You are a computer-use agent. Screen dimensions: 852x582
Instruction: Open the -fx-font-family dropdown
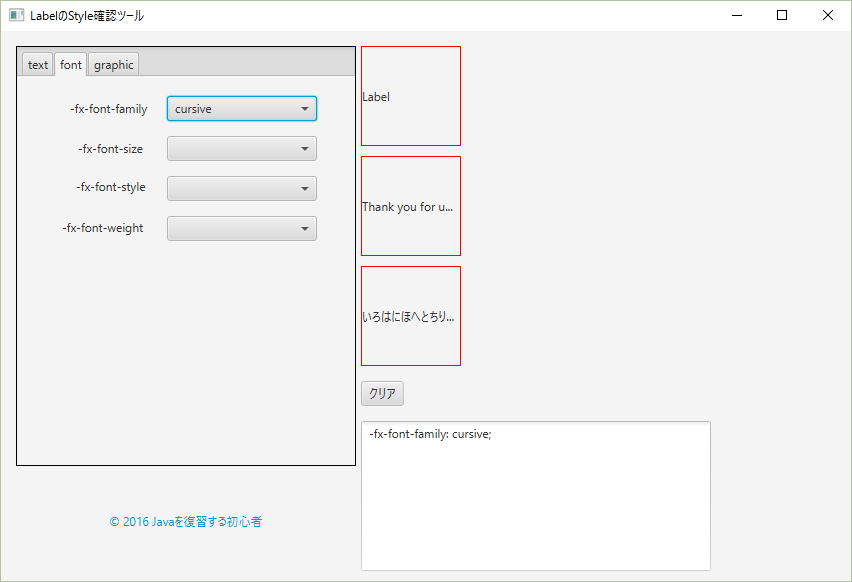[x=241, y=108]
